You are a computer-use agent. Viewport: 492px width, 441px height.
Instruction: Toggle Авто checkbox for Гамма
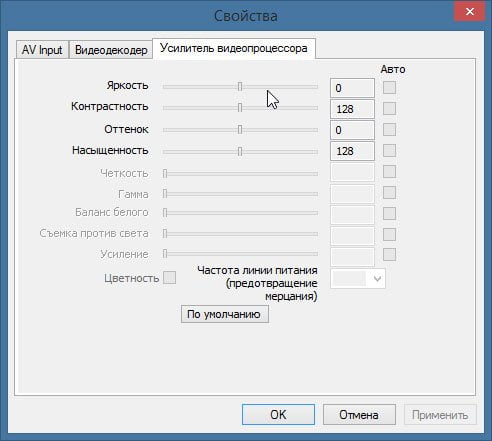[x=389, y=193]
